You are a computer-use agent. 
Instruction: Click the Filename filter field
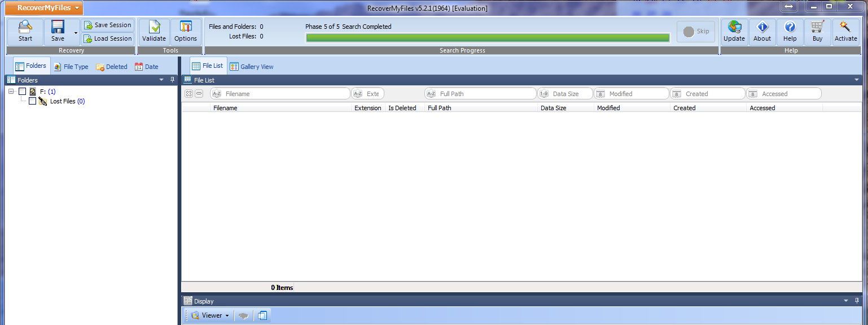click(x=280, y=94)
